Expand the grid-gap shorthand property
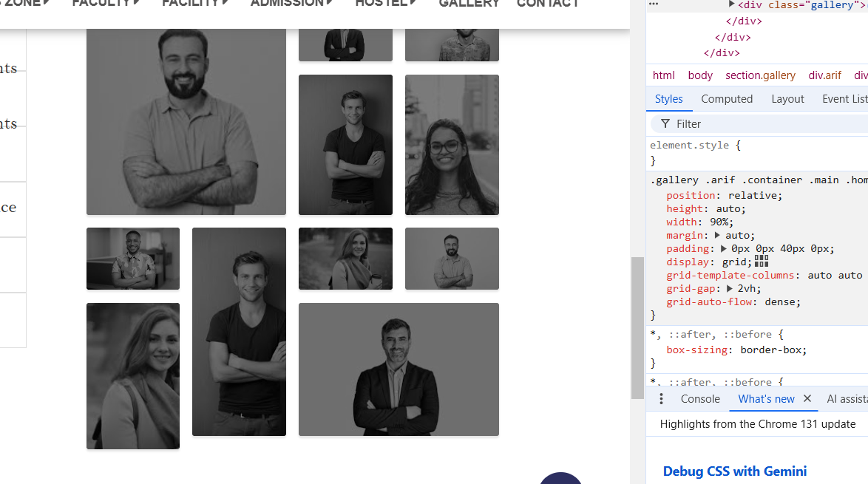868x484 pixels. click(730, 288)
